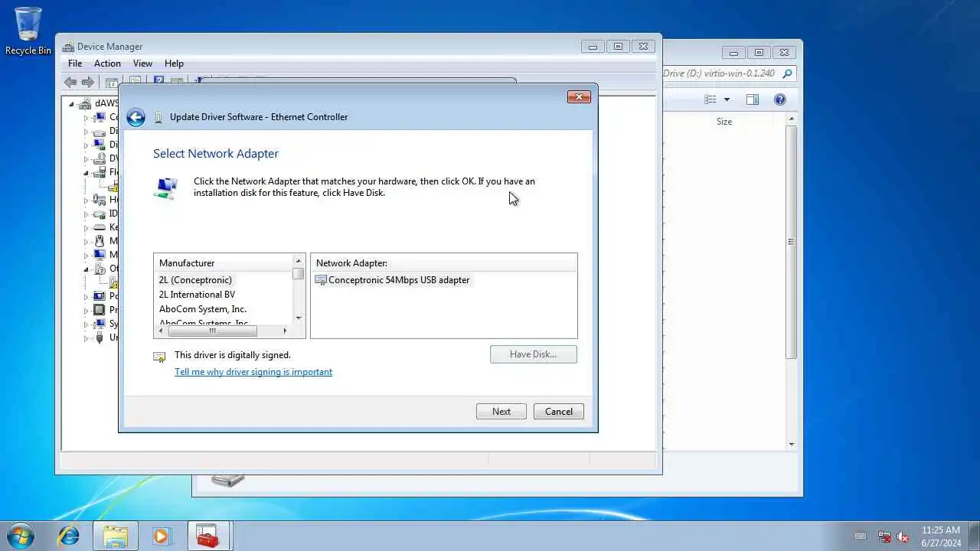Select the Other devices question-mark icon
The width and height of the screenshot is (980, 551).
click(99, 269)
